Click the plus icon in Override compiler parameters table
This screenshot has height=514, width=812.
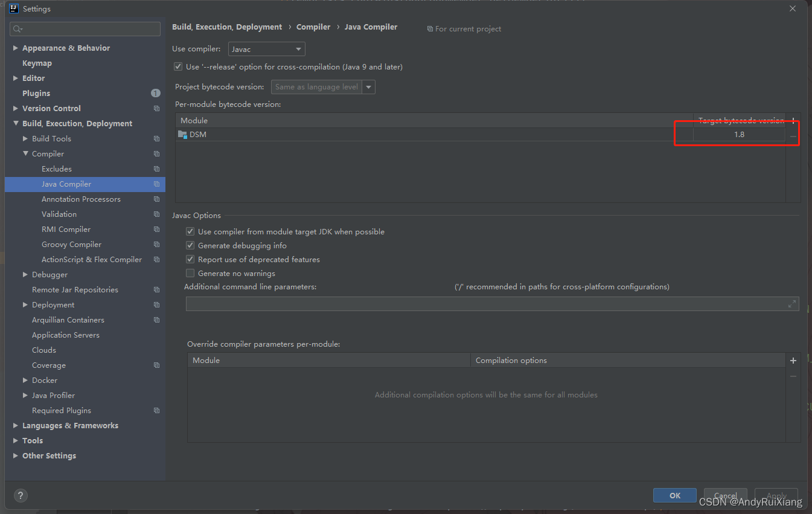pos(793,361)
